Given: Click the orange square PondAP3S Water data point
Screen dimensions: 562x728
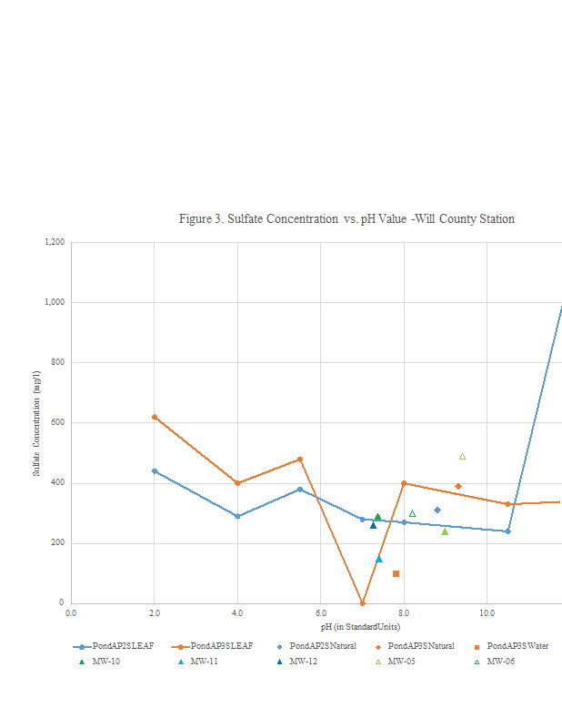Looking at the screenshot, I should (396, 573).
